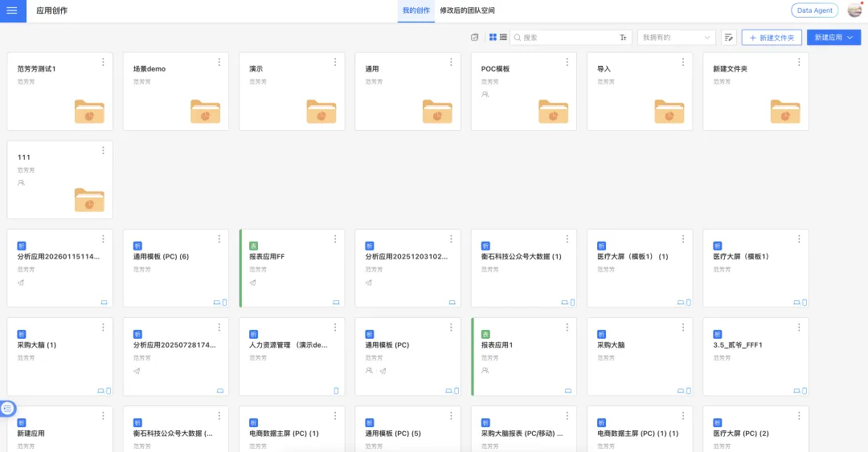Image resolution: width=868 pixels, height=452 pixels.
Task: Open 电商数据主屏 (PC) (1) app
Action: pos(292,430)
